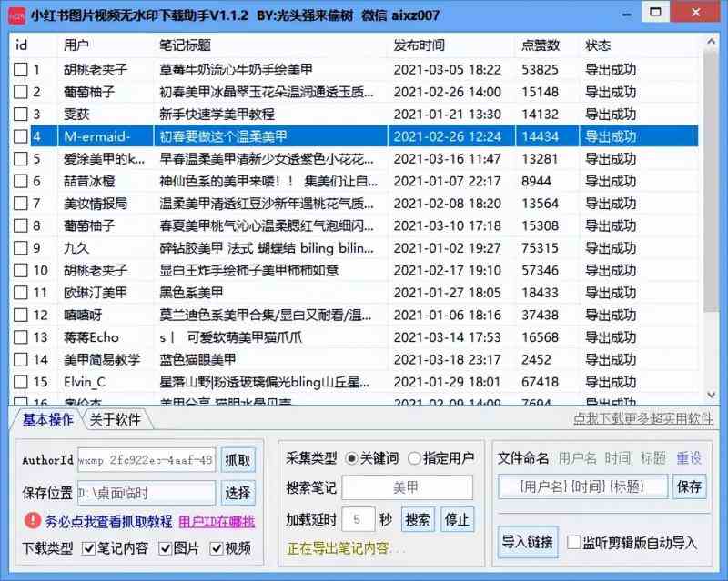Minimize the application window
Image resolution: width=728 pixels, height=581 pixels.
[627, 14]
